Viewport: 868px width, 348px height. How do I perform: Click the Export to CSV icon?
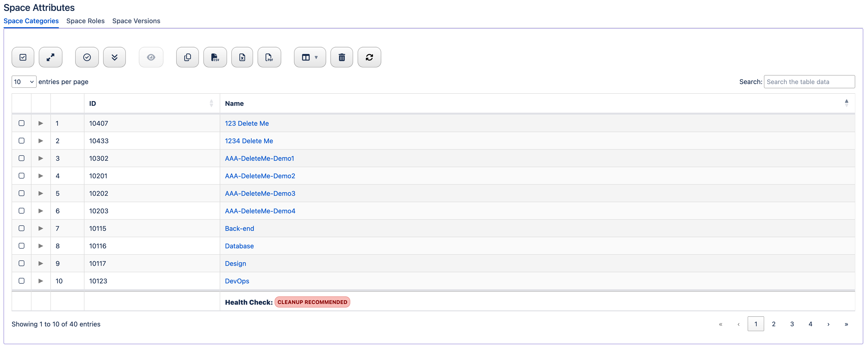coord(215,57)
